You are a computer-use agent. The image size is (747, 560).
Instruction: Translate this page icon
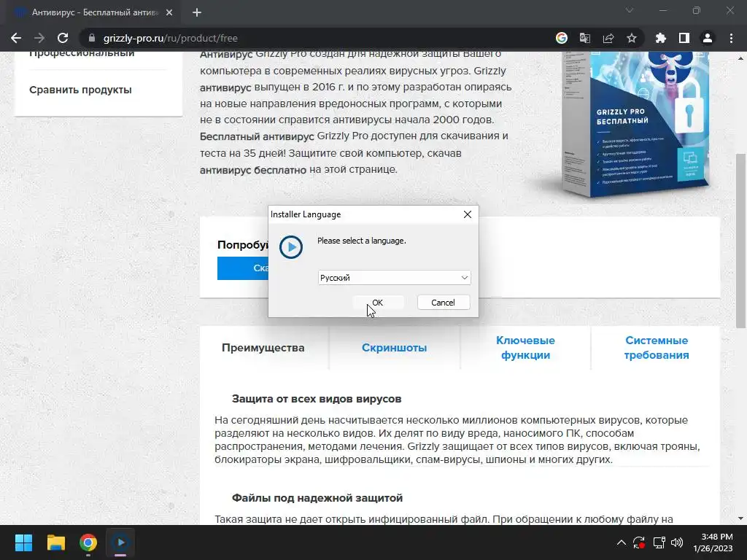pyautogui.click(x=585, y=38)
